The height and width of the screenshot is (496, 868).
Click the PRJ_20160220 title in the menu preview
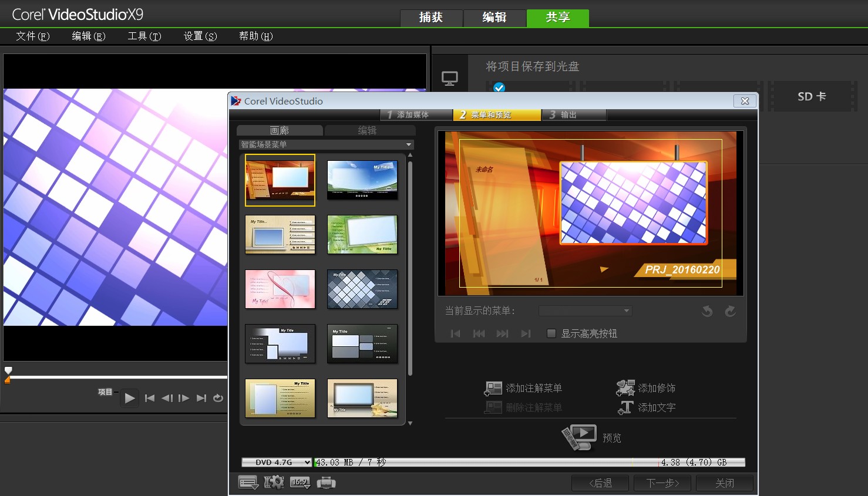[682, 269]
